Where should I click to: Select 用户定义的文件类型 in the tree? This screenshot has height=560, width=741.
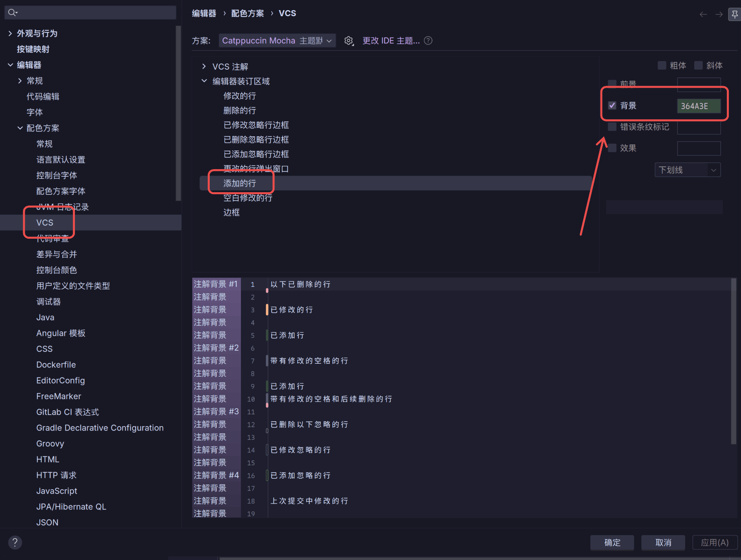pos(73,286)
